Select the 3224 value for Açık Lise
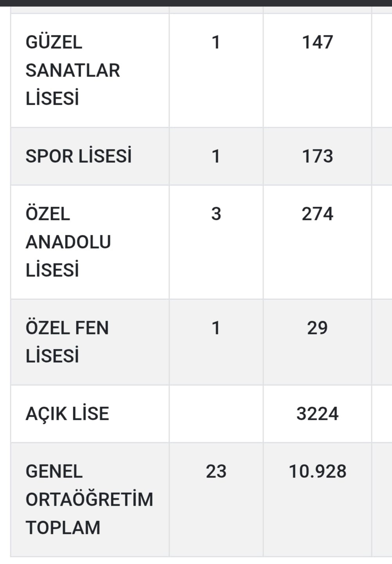This screenshot has width=392, height=564. click(x=317, y=414)
